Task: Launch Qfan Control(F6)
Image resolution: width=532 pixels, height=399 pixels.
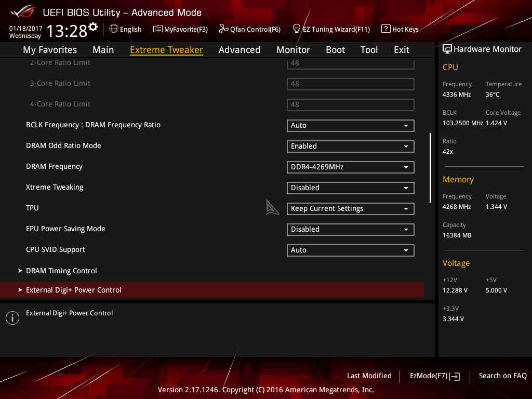Action: click(250, 29)
